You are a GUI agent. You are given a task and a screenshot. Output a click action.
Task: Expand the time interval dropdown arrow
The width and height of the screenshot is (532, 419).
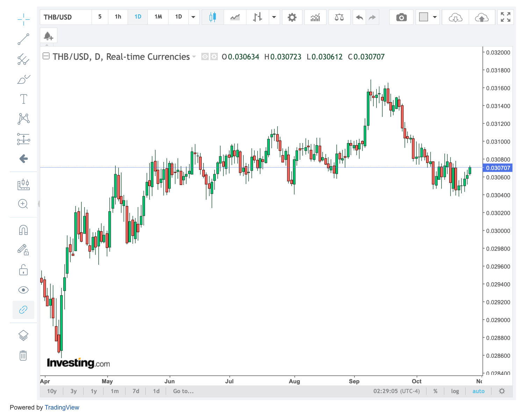click(193, 17)
